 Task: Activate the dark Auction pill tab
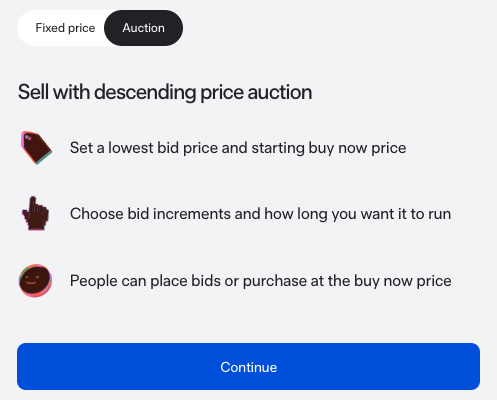(143, 28)
